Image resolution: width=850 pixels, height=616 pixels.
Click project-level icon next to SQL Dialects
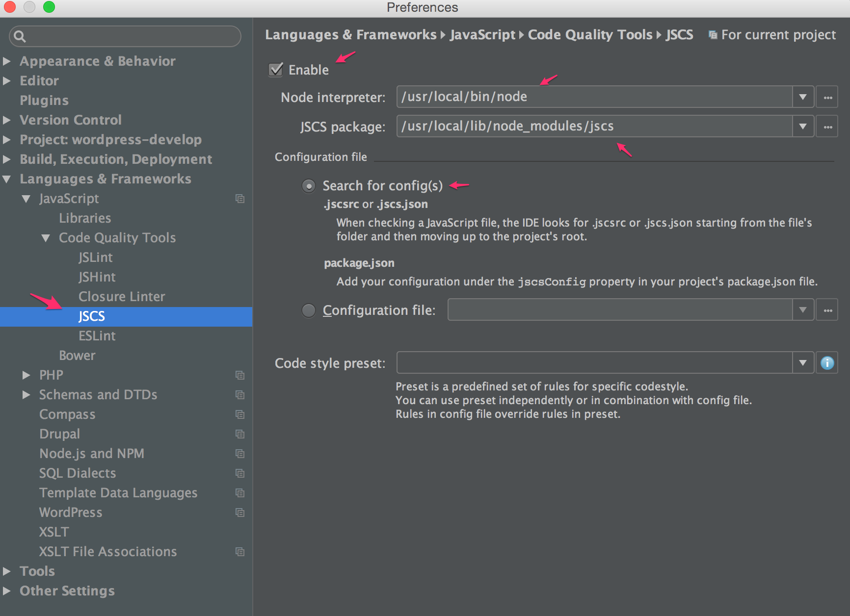(240, 473)
